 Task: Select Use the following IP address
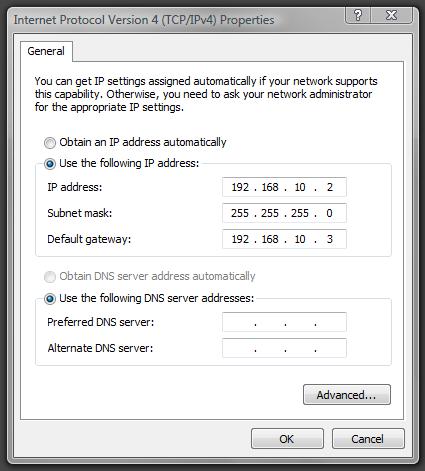[50, 164]
